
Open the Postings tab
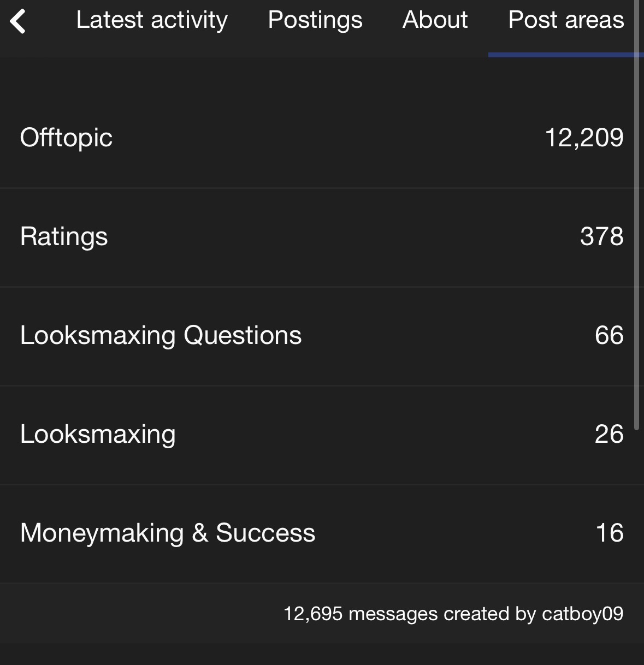(315, 20)
